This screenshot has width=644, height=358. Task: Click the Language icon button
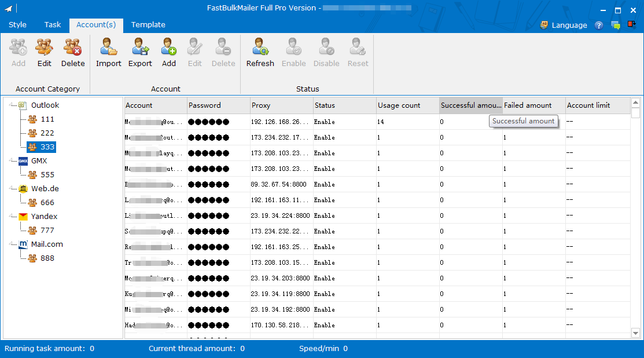point(544,25)
